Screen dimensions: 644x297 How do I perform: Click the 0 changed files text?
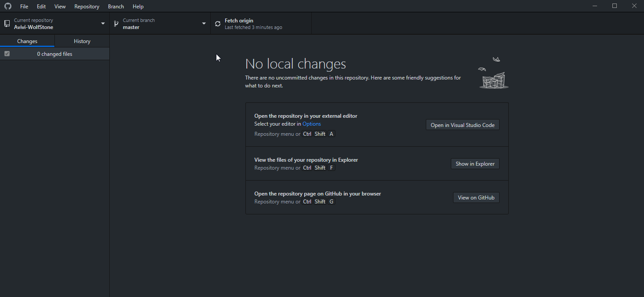coord(55,54)
